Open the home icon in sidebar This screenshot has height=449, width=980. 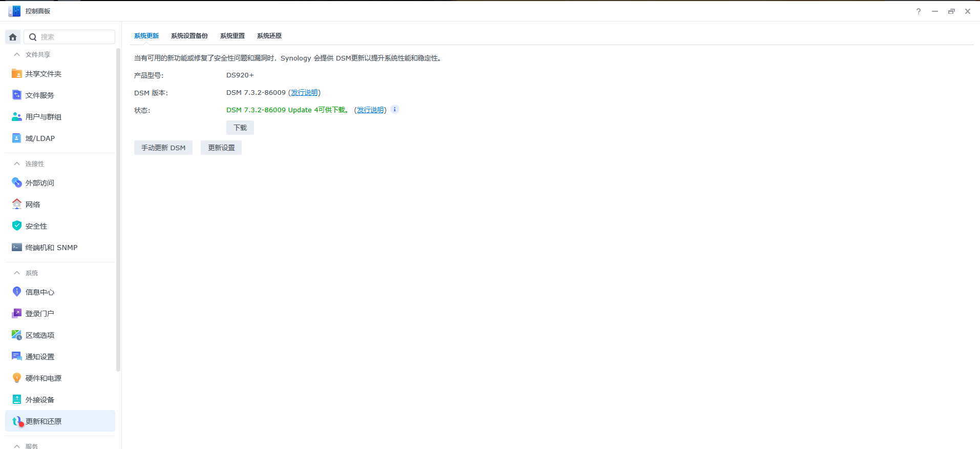[x=13, y=37]
